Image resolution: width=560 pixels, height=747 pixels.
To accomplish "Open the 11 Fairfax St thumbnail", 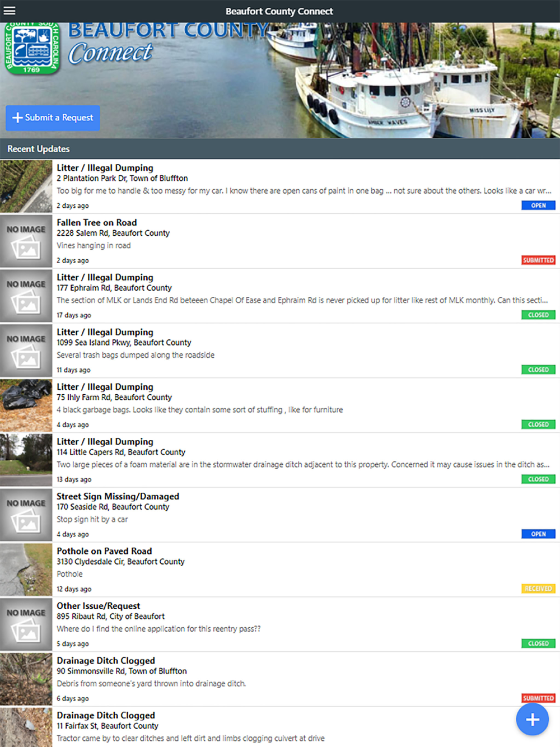I will [26, 727].
